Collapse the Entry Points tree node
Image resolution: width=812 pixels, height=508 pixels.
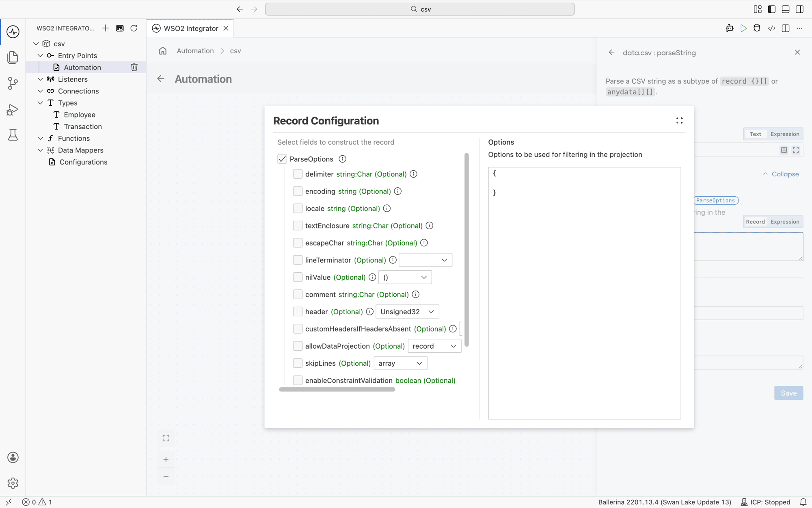[x=40, y=55]
